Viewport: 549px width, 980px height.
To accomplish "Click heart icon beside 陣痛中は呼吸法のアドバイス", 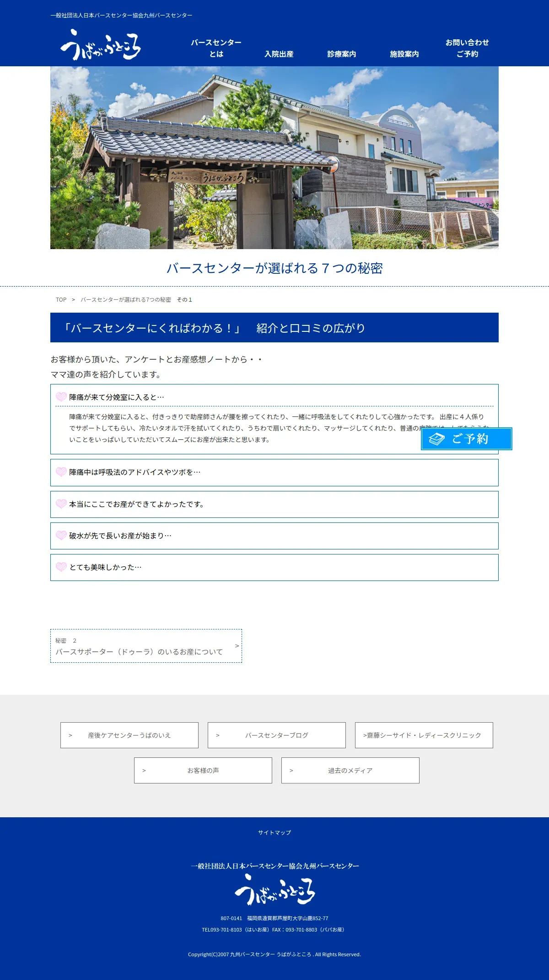I will pos(61,472).
